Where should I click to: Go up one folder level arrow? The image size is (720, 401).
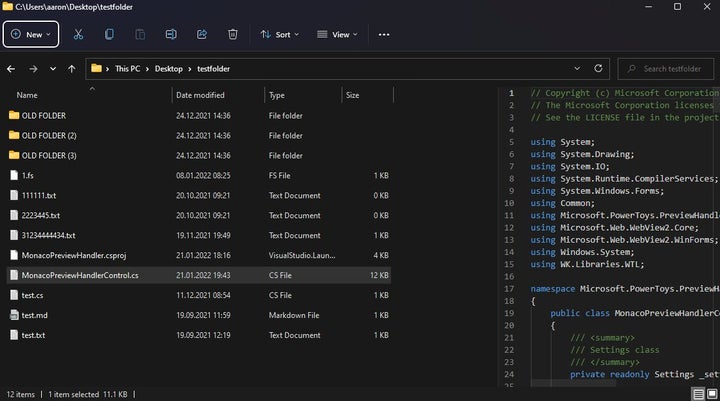coord(71,69)
